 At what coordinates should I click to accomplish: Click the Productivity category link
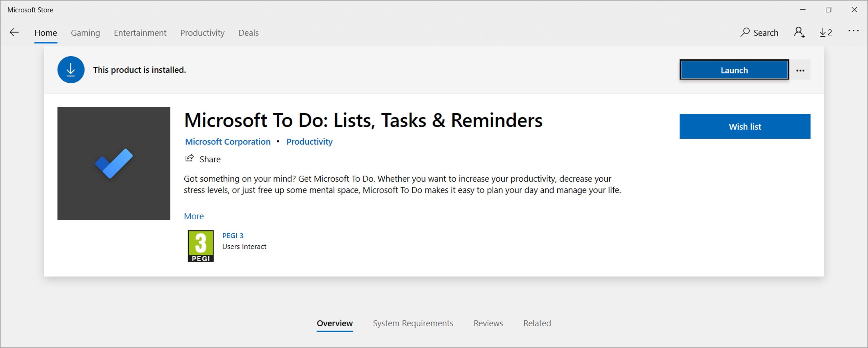tap(309, 142)
